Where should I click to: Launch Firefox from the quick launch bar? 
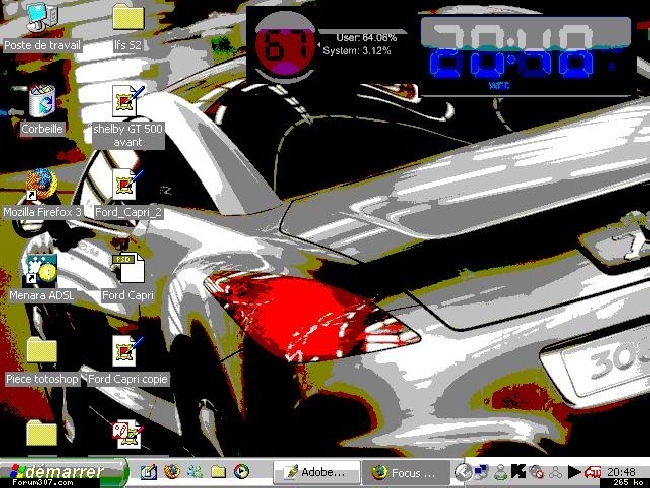click(x=172, y=472)
